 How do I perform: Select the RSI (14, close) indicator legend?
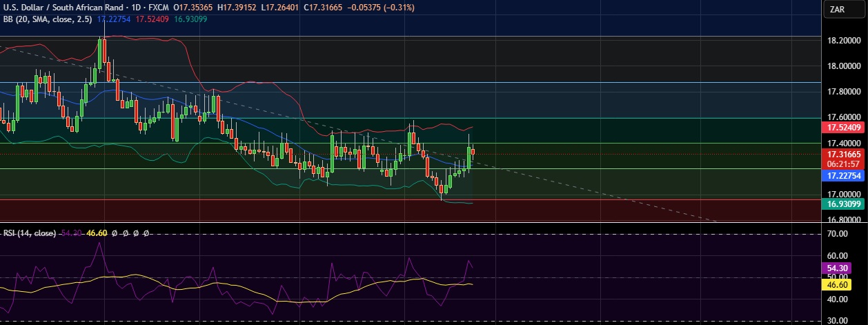(x=29, y=233)
